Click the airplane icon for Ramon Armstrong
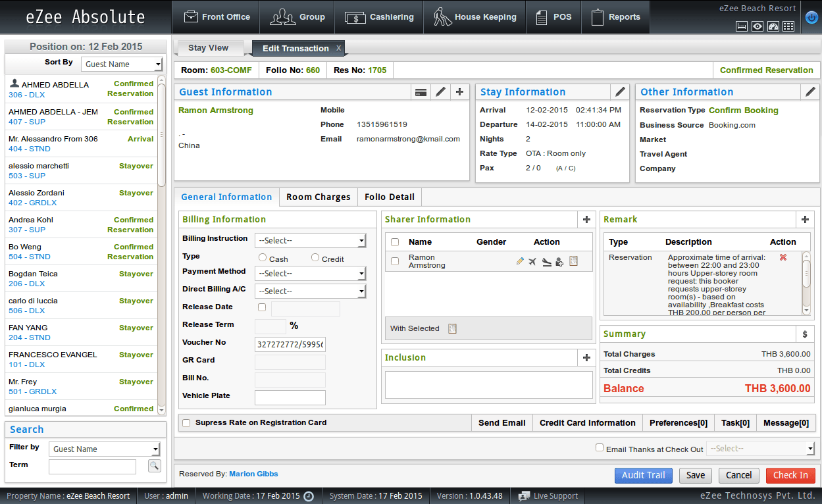 [533, 261]
